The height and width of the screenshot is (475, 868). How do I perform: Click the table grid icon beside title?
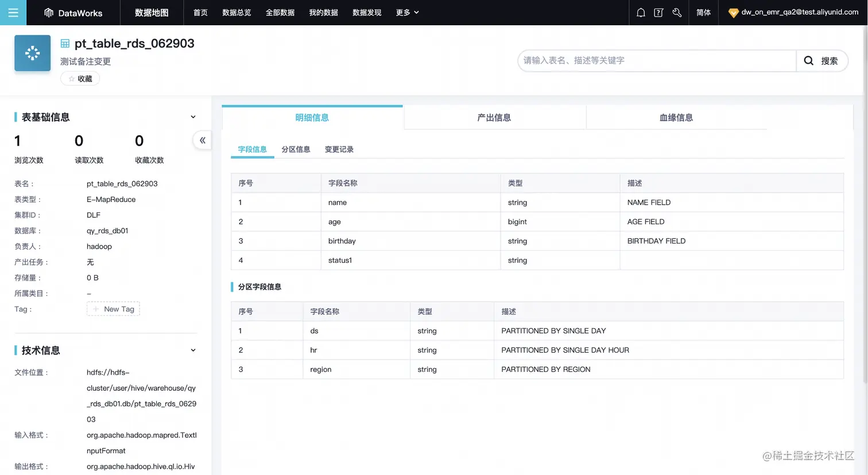(x=65, y=44)
